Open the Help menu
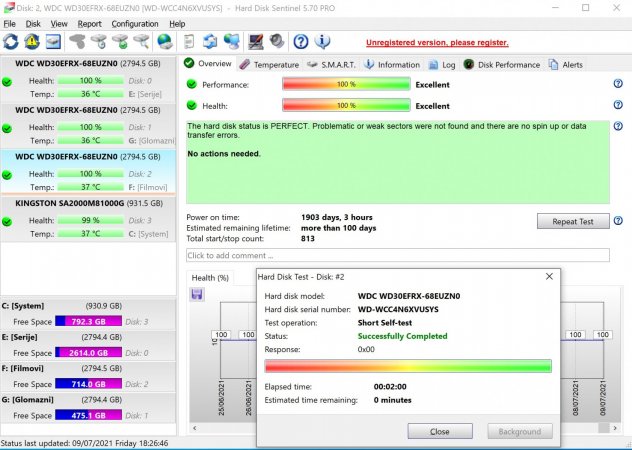This screenshot has width=632, height=450. pos(177,24)
